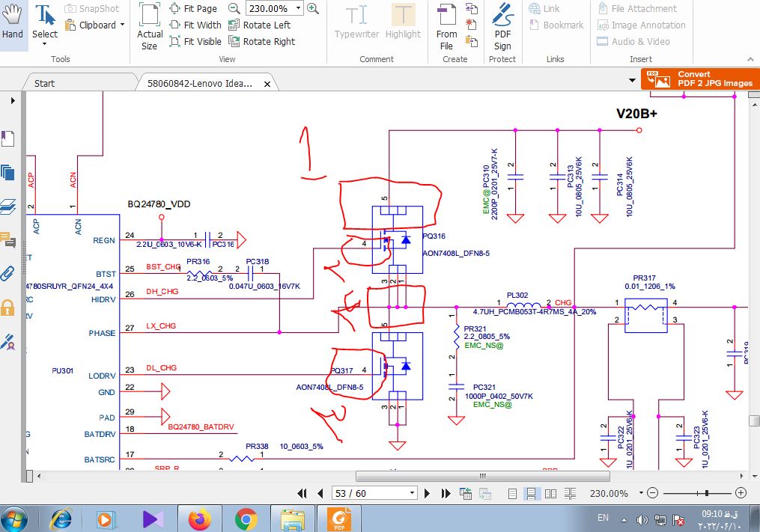Switch to Continuous Facing view
The width and height of the screenshot is (760, 532).
click(570, 493)
